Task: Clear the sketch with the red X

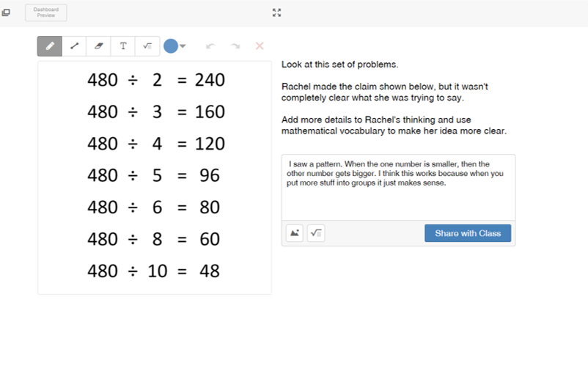Action: (x=260, y=46)
